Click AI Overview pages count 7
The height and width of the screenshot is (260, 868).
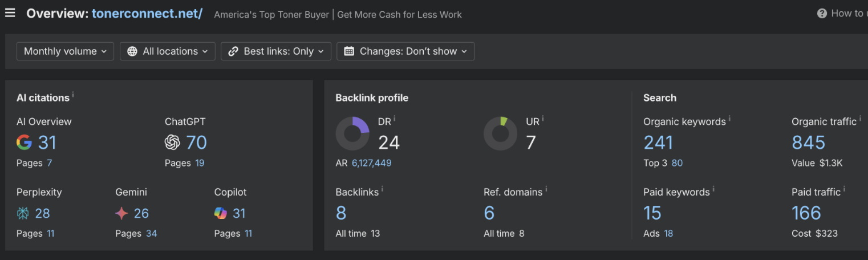coord(50,163)
